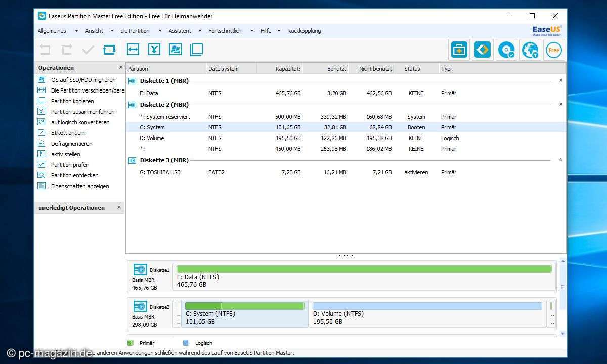Sort the list by Kapazität column
The width and height of the screenshot is (607, 364).
pos(280,69)
